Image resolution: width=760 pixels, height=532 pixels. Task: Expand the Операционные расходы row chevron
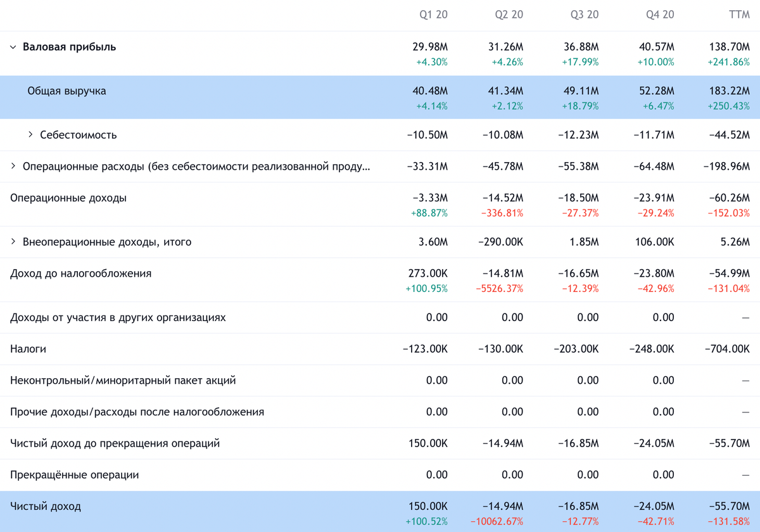coord(13,167)
